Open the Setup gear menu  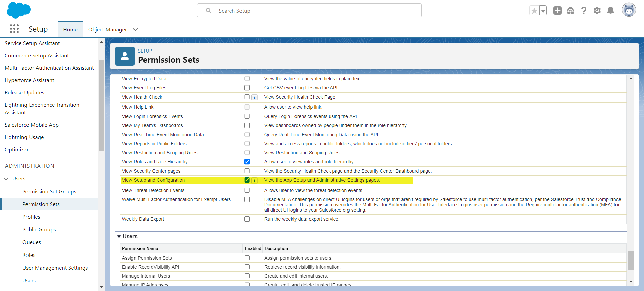[597, 11]
